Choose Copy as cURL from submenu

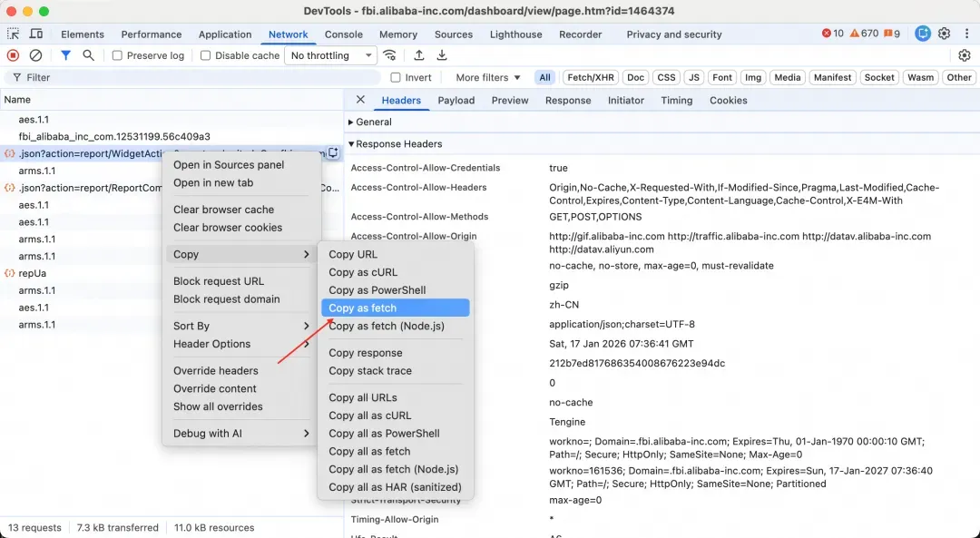[363, 272]
